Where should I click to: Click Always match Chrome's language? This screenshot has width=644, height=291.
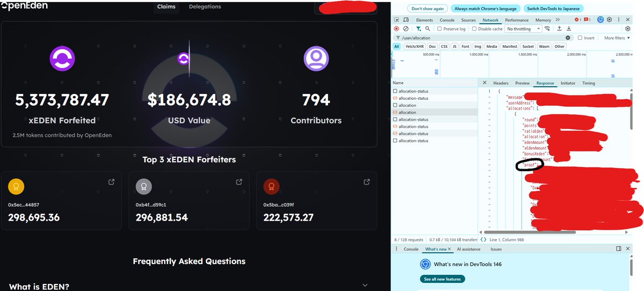click(x=486, y=9)
